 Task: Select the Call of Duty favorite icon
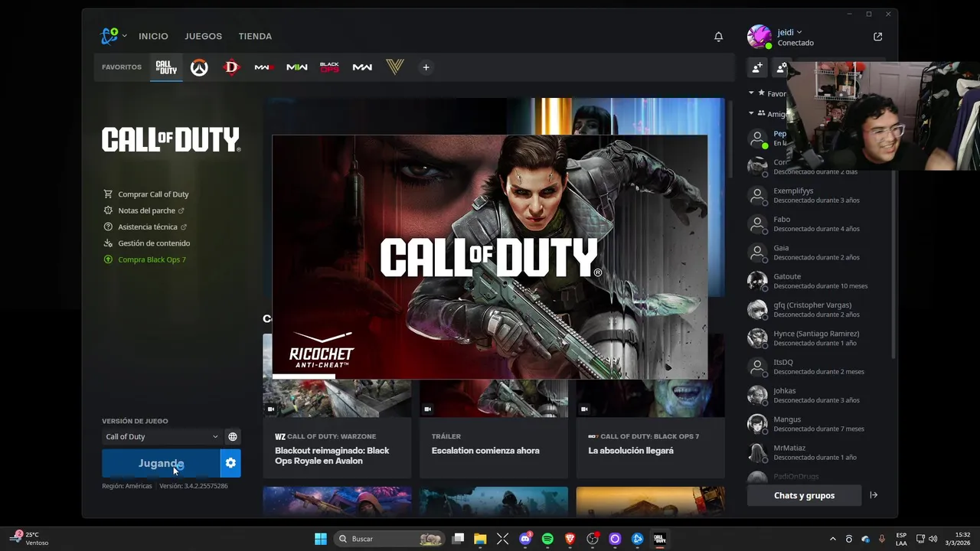coord(166,67)
